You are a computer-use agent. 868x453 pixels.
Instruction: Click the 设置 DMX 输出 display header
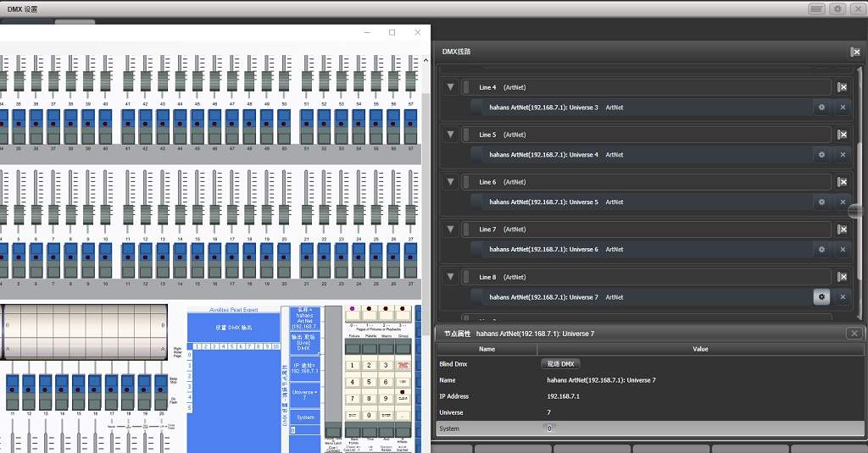(x=234, y=328)
